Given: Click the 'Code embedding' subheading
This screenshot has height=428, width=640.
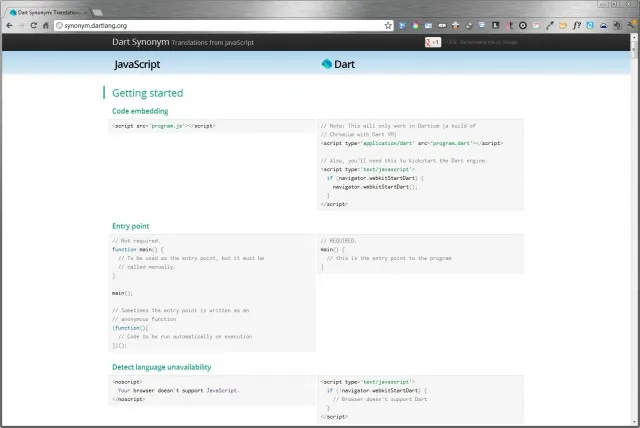Looking at the screenshot, I should point(140,111).
